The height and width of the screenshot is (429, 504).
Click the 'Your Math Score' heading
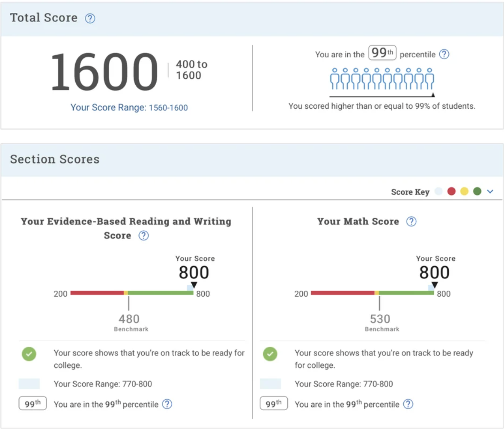pos(358,221)
